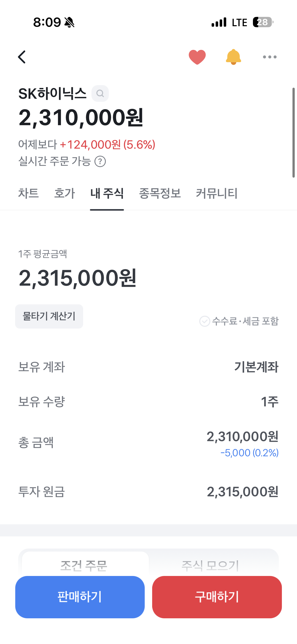This screenshot has height=644, width=297.
Task: Open the 종목정보 tab
Action: pos(160,194)
